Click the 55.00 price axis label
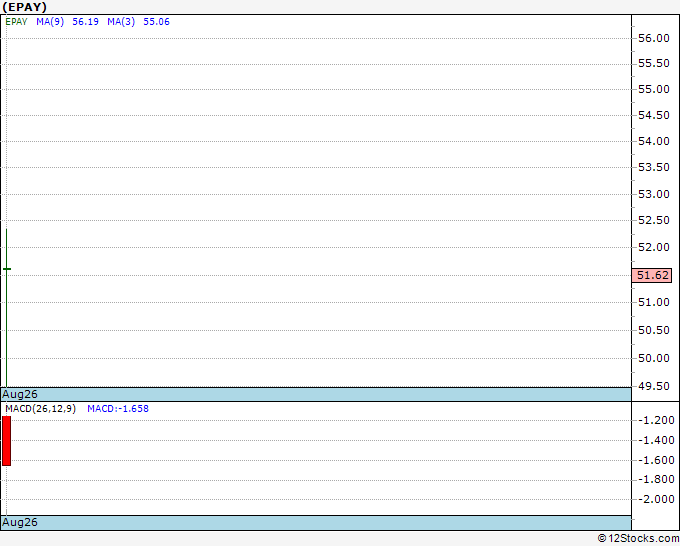 (x=654, y=89)
